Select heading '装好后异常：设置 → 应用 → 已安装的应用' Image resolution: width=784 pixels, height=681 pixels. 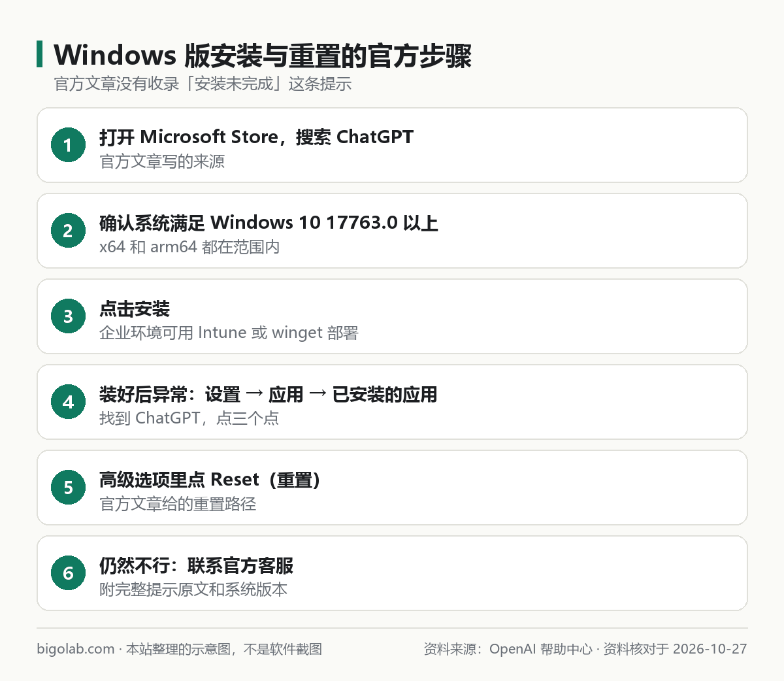[x=268, y=394]
